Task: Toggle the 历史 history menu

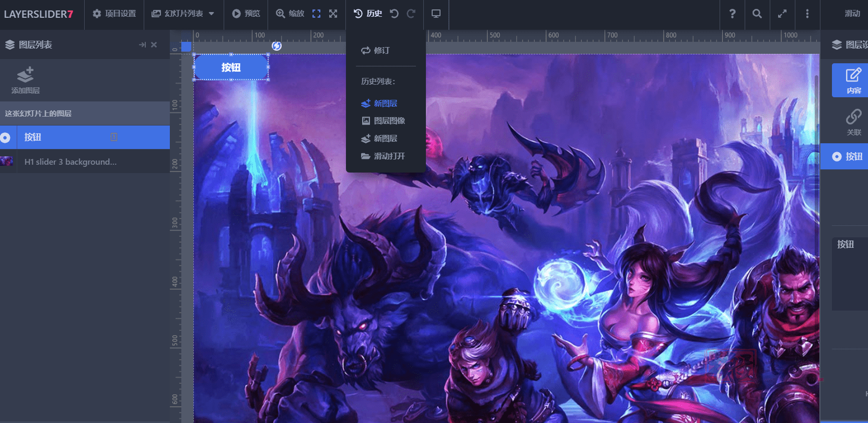Action: coord(368,14)
